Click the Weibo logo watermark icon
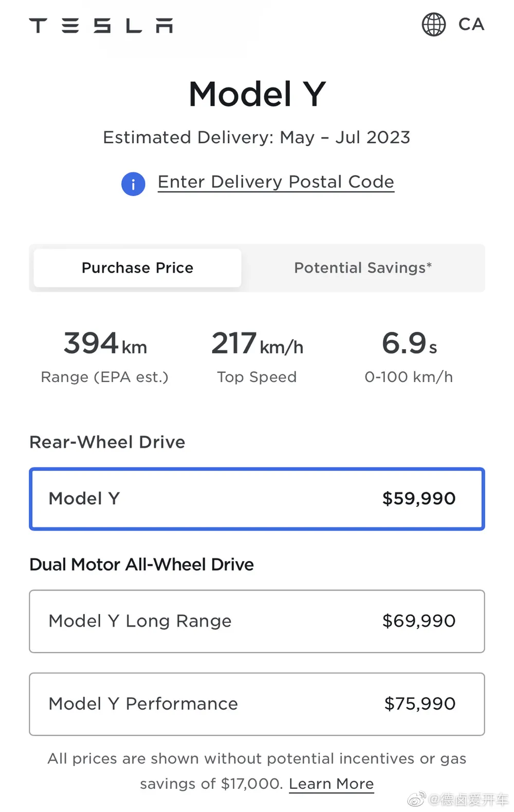The image size is (514, 812). (x=416, y=799)
